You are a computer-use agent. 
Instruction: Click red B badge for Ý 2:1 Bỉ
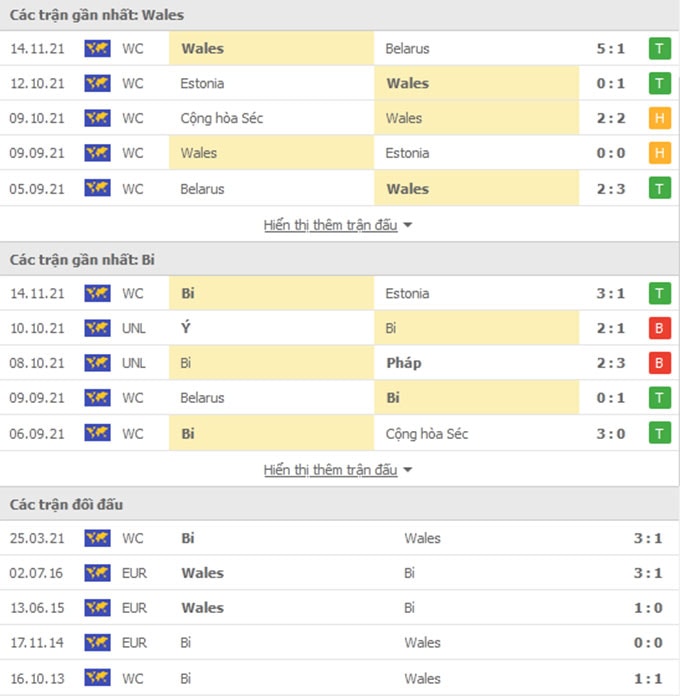click(x=660, y=328)
